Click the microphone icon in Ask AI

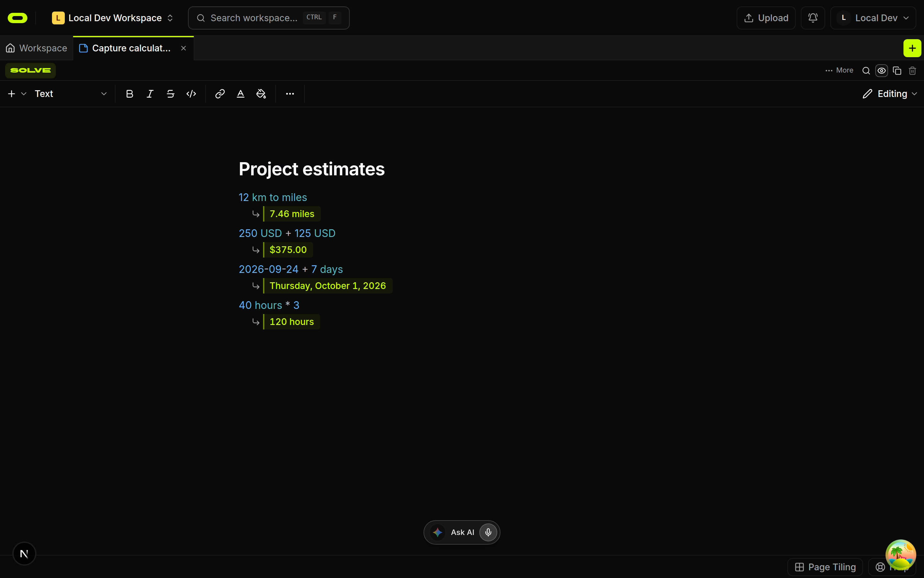click(488, 532)
